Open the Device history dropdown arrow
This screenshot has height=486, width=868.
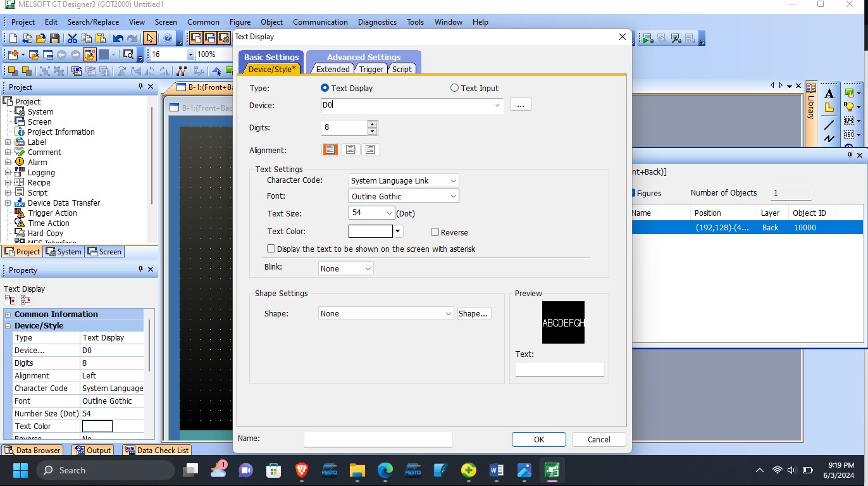click(498, 106)
